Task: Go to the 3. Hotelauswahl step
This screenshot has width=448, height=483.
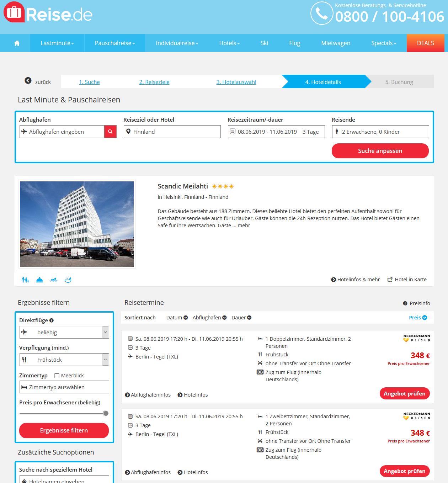Action: click(x=236, y=82)
